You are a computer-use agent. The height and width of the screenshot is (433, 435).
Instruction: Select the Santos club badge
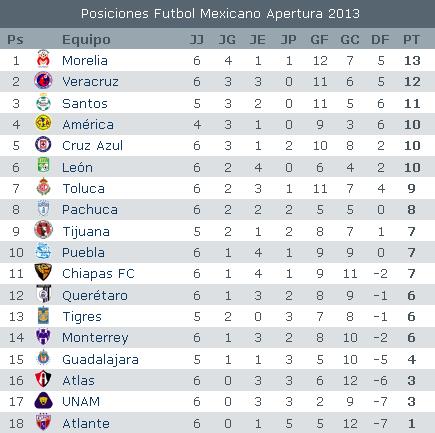43,102
